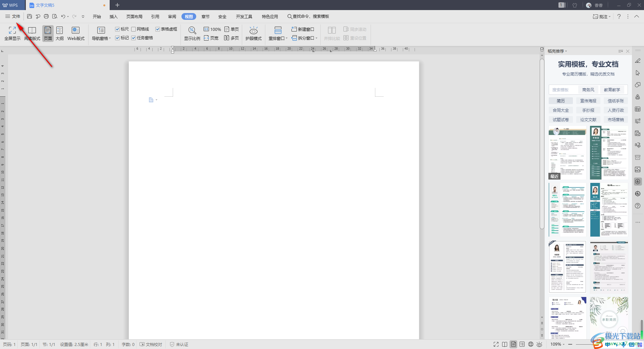Viewport: 644px width, 349px height.
Task: Turn on eye protection mode
Action: pos(254,34)
